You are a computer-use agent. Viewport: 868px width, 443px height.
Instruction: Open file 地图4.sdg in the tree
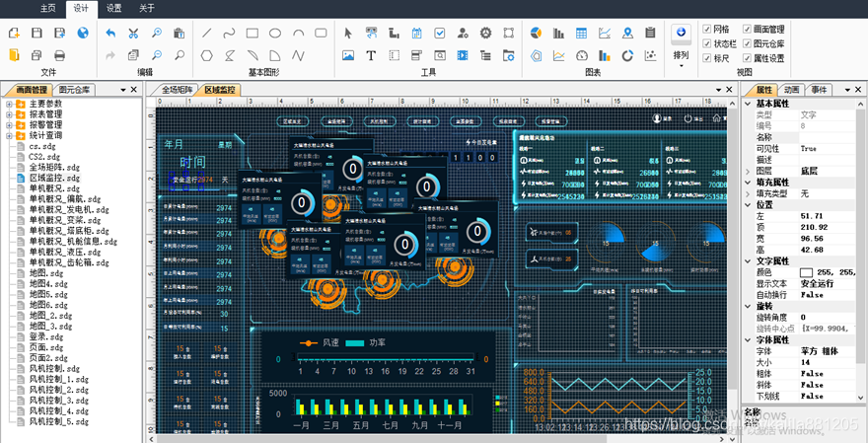47,283
